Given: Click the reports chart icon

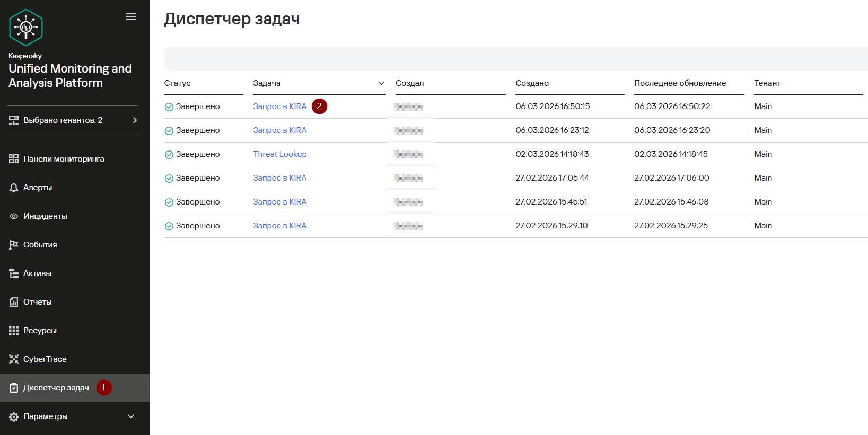Looking at the screenshot, I should coord(14,302).
